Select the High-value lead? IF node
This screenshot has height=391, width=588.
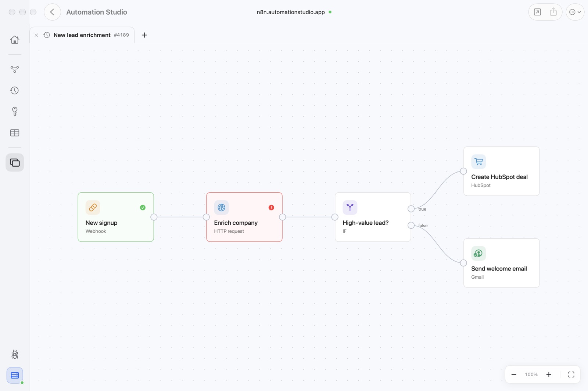point(373,217)
